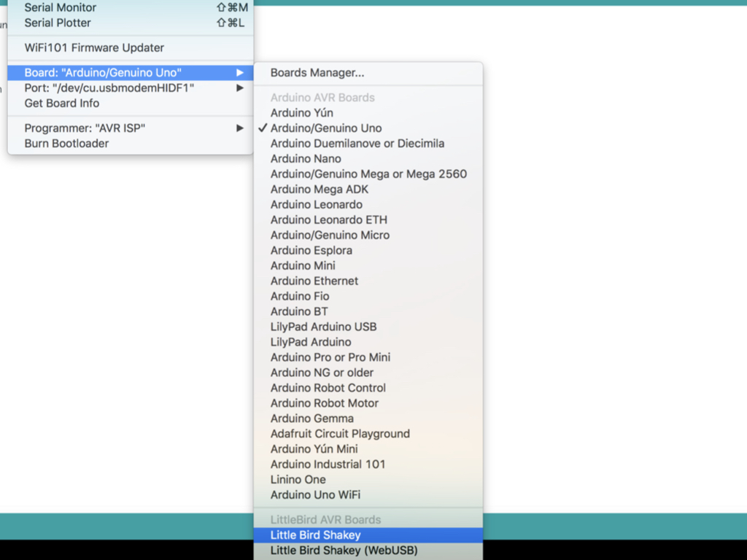Select Arduino/Genuino Mega or Mega 2560

[368, 174]
